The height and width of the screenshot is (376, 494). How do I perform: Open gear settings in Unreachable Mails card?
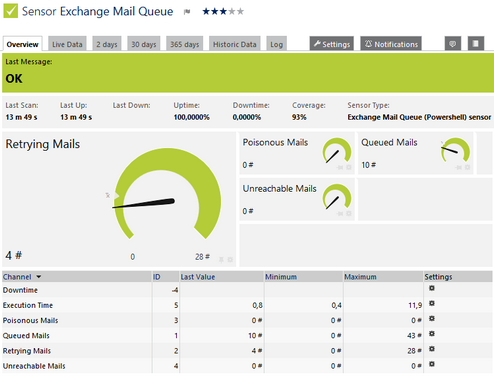tap(349, 213)
